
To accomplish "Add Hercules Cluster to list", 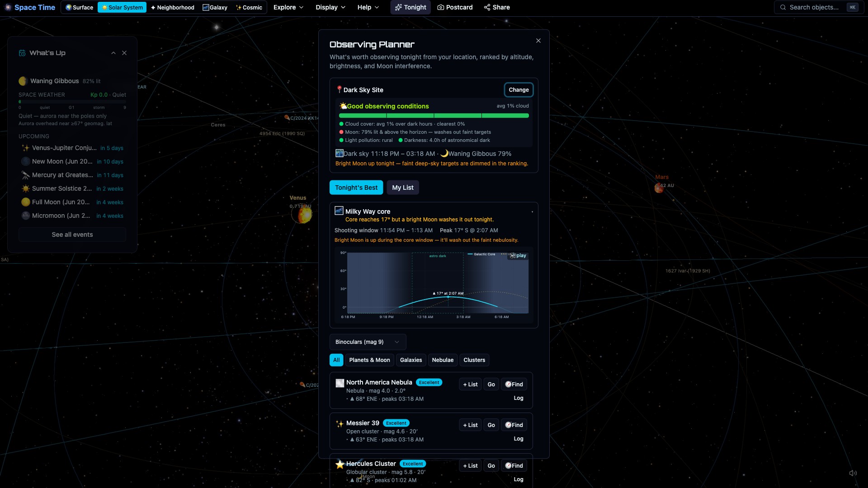I will pos(470,466).
